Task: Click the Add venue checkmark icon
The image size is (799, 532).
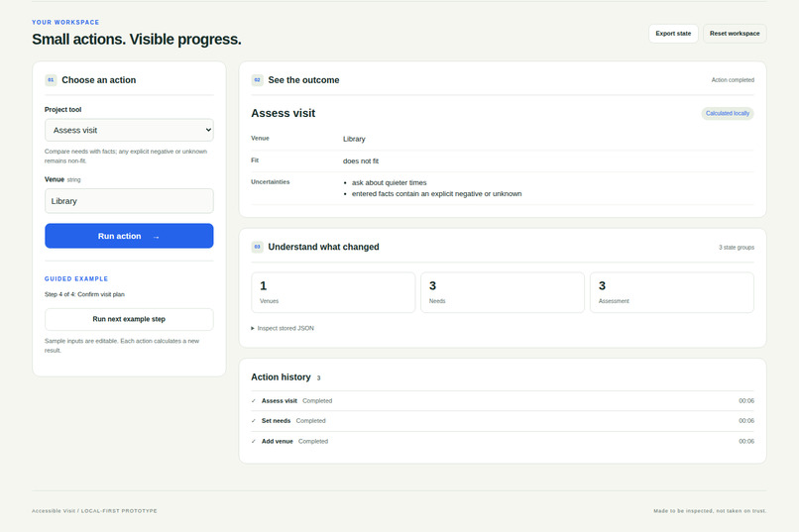Action: [253, 442]
